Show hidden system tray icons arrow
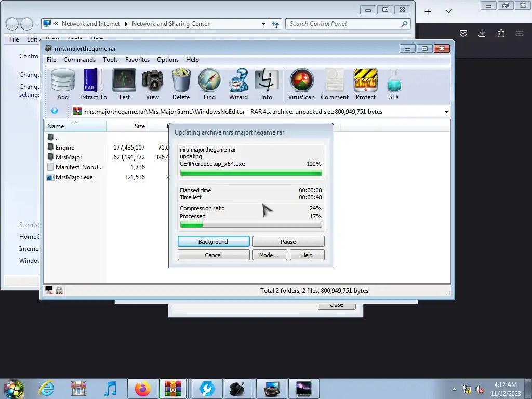This screenshot has height=399, width=532. point(454,389)
